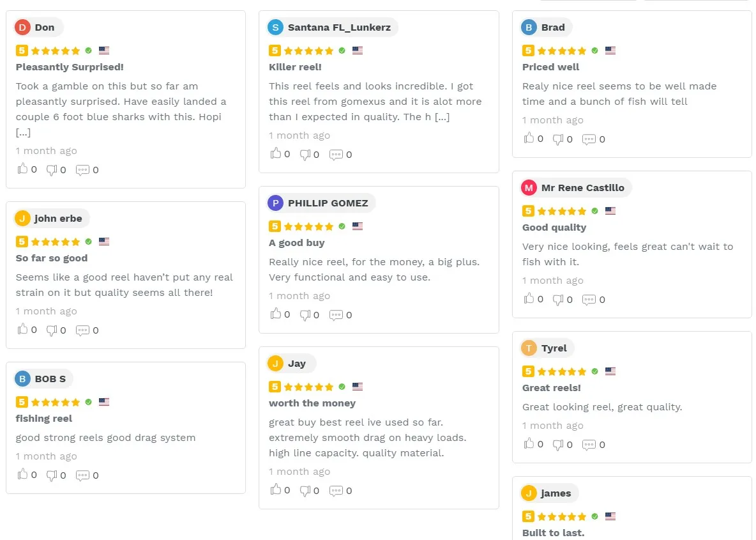Click the rating badge on john erbe's review
The width and height of the screenshot is (756, 540).
coord(22,242)
